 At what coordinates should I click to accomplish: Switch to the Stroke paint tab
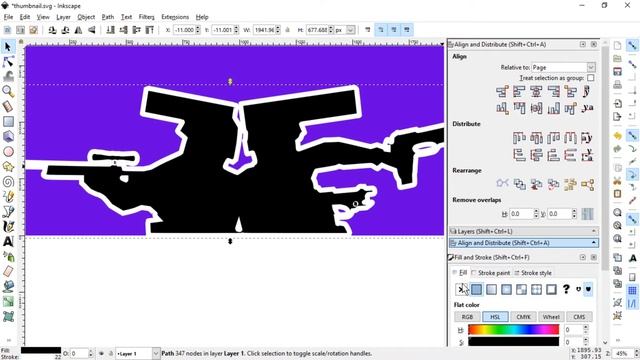pos(490,273)
